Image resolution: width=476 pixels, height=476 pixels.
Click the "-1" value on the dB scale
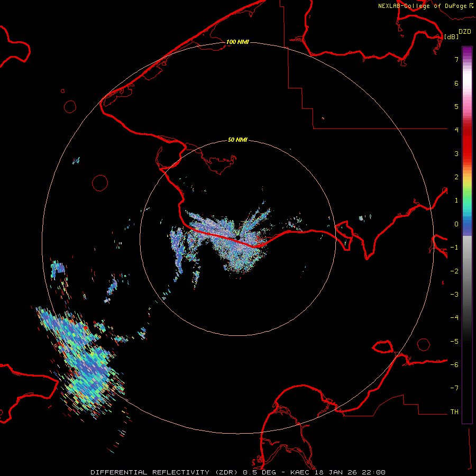(454, 248)
